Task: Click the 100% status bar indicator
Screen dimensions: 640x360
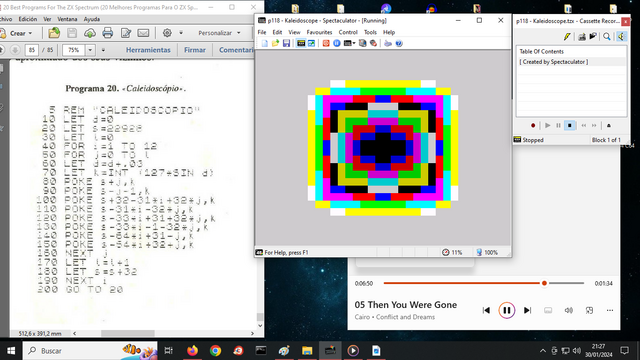Action: [487, 253]
